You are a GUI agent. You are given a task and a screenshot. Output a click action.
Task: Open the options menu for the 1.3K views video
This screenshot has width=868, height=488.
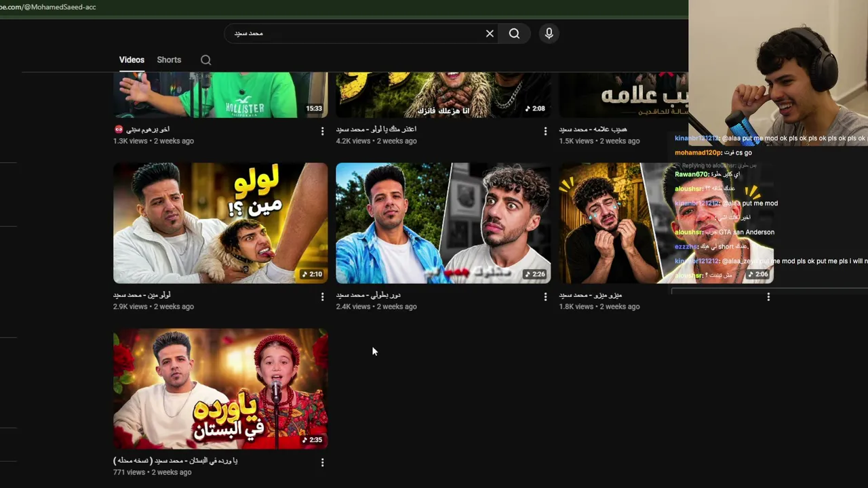click(322, 131)
